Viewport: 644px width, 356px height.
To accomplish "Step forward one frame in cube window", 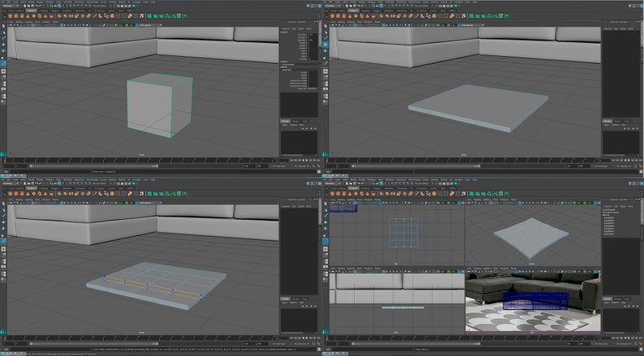I will tap(314, 160).
